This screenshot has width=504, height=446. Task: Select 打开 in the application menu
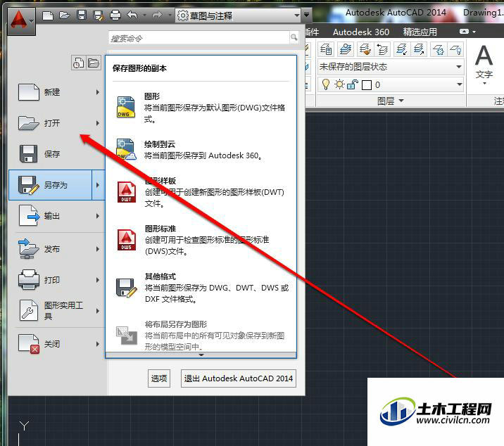coord(56,123)
